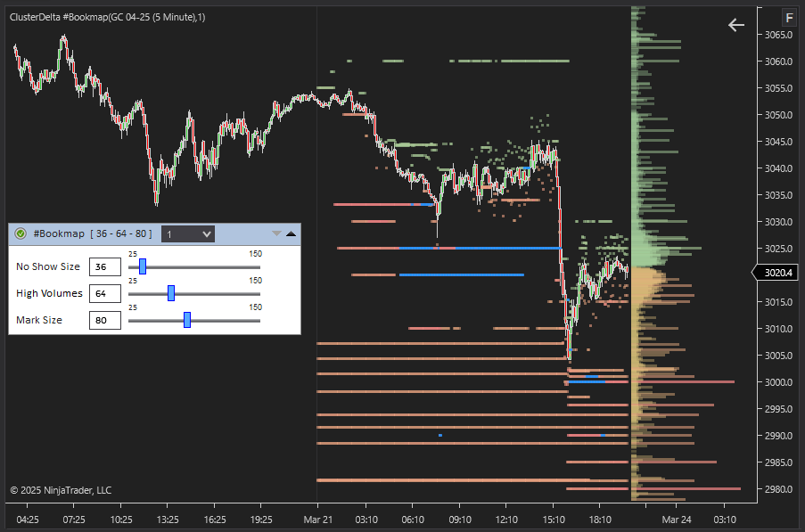805x532 pixels.
Task: Click the F button on price axis
Action: [789, 18]
